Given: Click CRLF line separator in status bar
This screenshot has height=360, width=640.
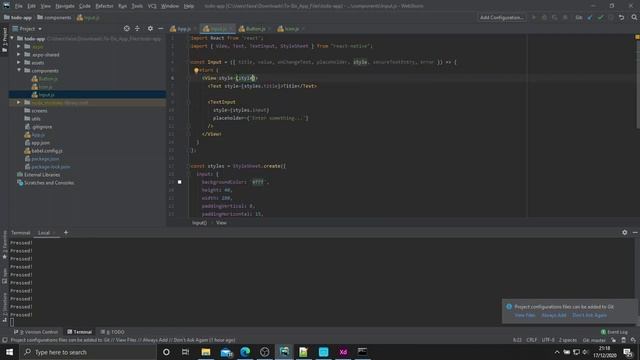Looking at the screenshot, I should (x=531, y=340).
